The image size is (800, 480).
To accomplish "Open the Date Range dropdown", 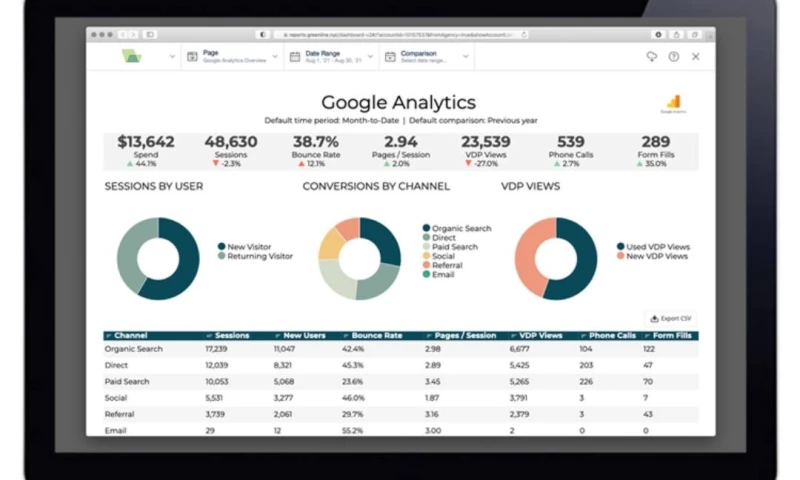I will [332, 57].
